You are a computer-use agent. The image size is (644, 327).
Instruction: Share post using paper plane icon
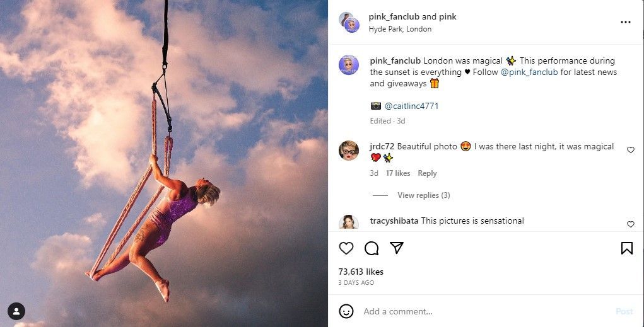coord(396,248)
